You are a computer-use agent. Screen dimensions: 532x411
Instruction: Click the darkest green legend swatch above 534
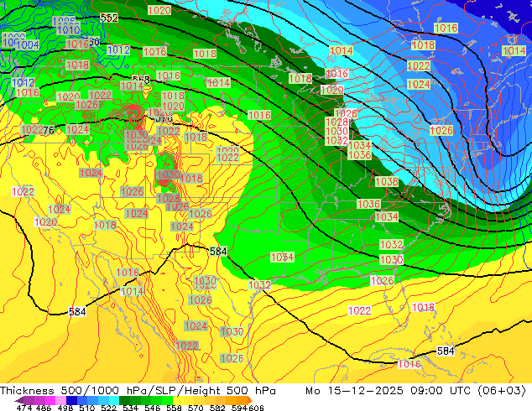(124, 400)
